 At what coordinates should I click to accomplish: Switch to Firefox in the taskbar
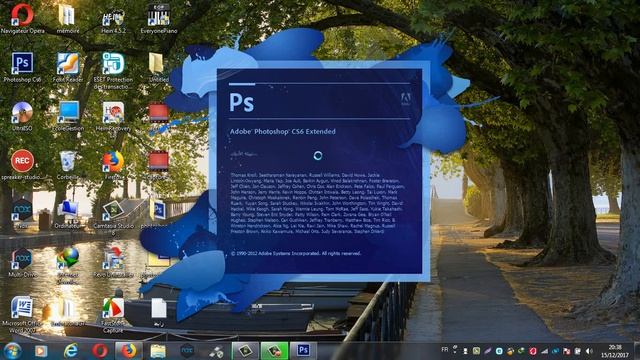point(129,351)
